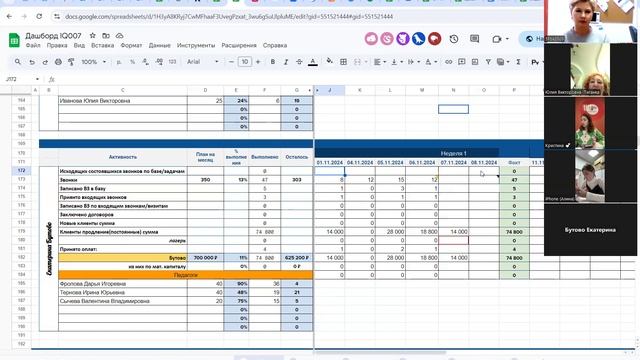Click the blue collaborator avatar
The height and width of the screenshot is (360, 640).
418,39
